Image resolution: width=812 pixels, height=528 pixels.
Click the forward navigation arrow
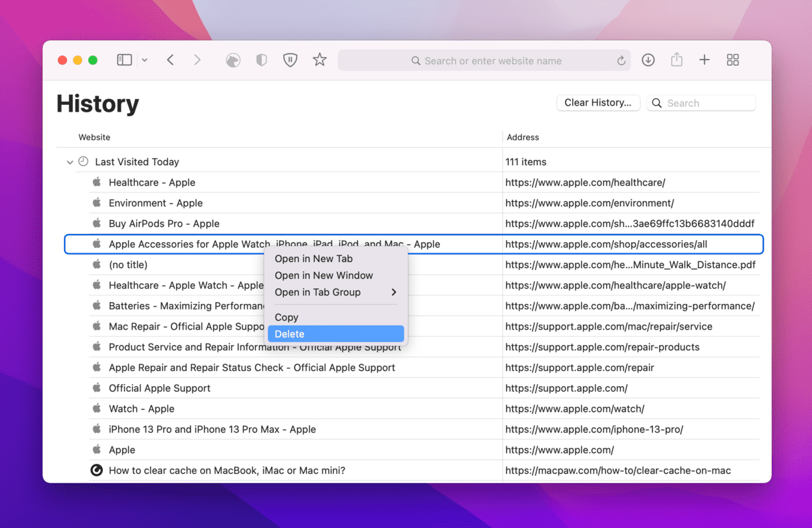[197, 60]
